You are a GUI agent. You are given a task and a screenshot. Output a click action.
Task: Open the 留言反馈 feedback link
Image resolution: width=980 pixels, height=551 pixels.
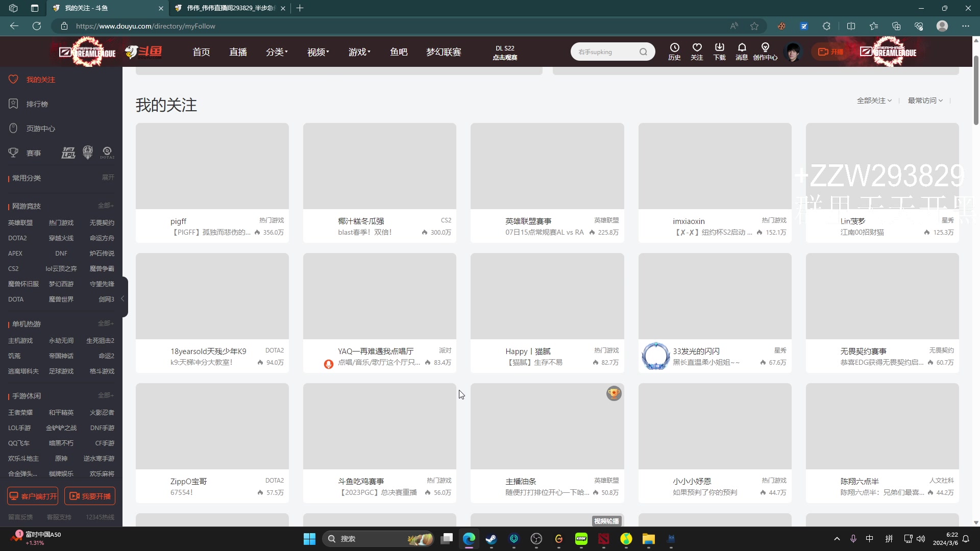(x=19, y=517)
